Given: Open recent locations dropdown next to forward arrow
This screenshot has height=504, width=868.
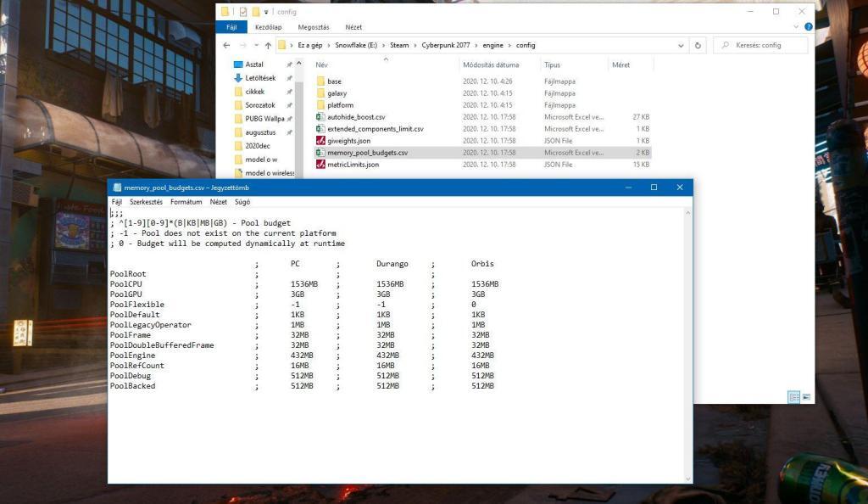Looking at the screenshot, I should coord(256,46).
